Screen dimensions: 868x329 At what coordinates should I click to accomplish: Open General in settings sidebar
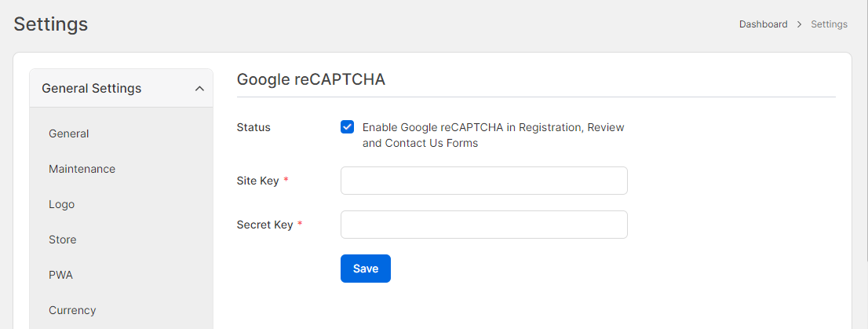coord(68,133)
